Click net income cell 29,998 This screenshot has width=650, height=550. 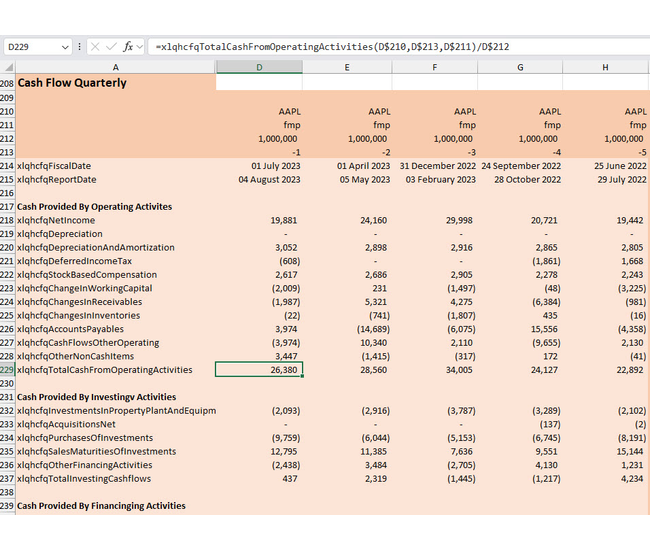435,220
